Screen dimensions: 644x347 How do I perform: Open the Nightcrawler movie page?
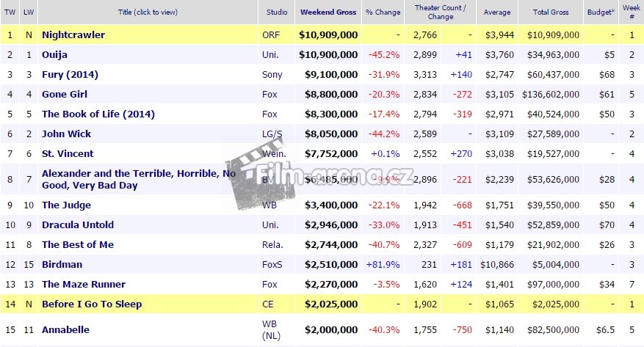click(x=73, y=34)
